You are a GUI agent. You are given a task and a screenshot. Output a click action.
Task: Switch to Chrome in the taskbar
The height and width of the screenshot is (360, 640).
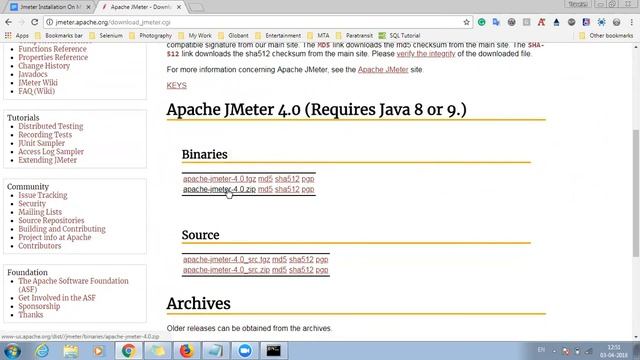coord(129,351)
